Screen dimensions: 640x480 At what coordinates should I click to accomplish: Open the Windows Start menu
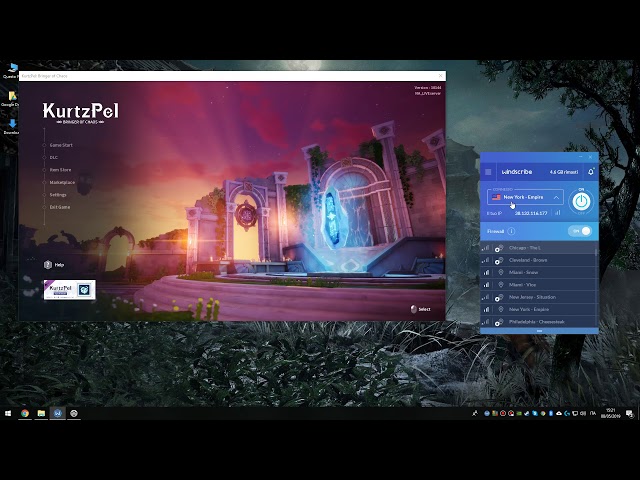tap(8, 413)
